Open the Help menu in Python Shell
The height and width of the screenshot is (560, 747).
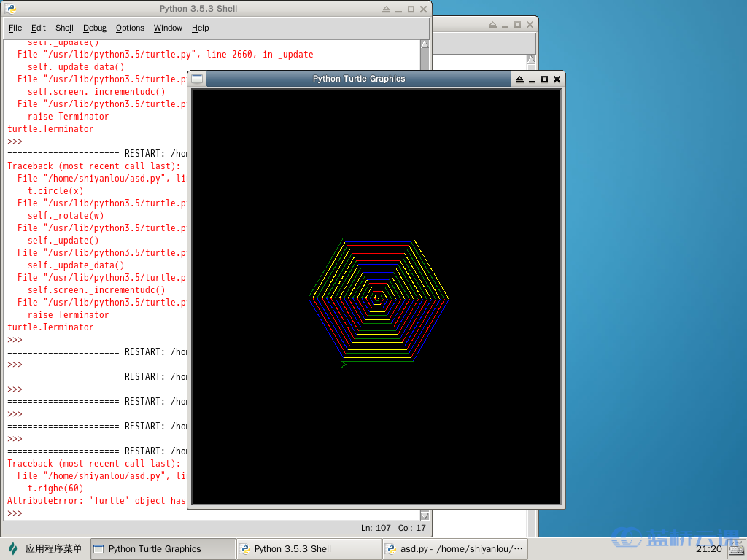click(x=200, y=28)
